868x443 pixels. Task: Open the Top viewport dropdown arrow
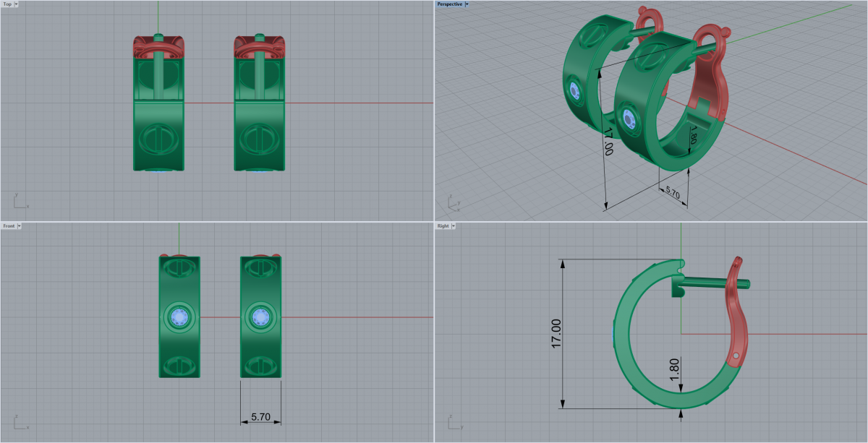(17, 4)
